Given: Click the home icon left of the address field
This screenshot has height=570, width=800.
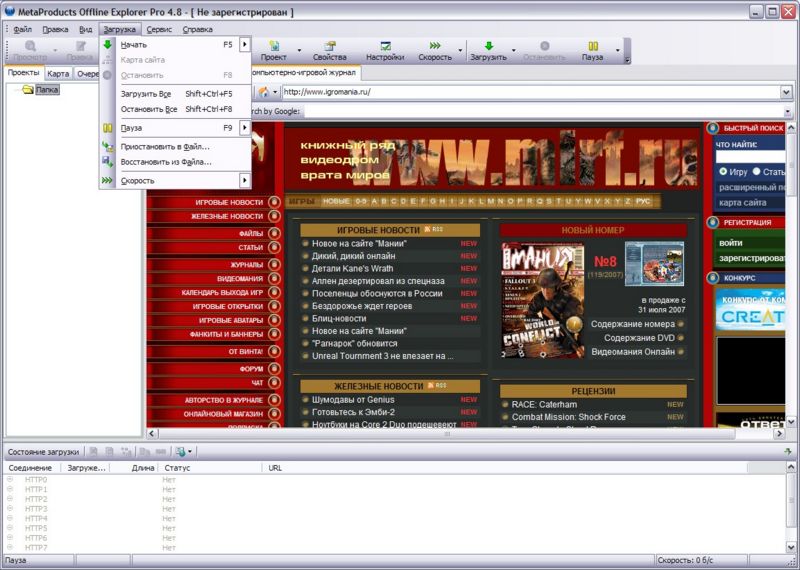Looking at the screenshot, I should (x=263, y=92).
